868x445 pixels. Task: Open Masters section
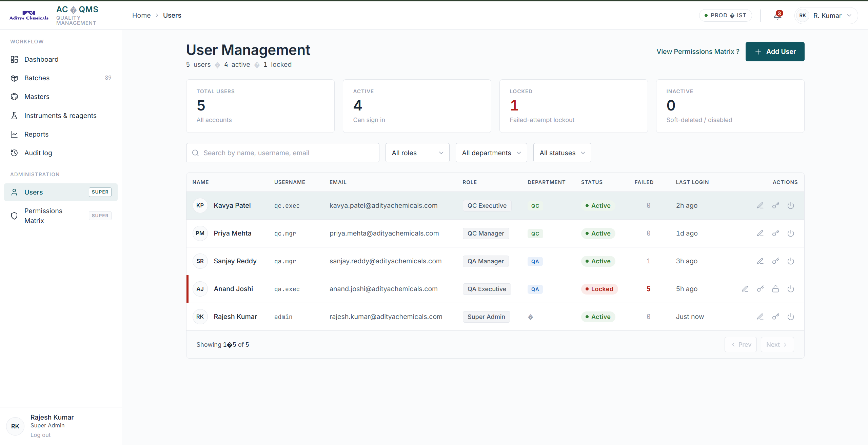point(61,97)
